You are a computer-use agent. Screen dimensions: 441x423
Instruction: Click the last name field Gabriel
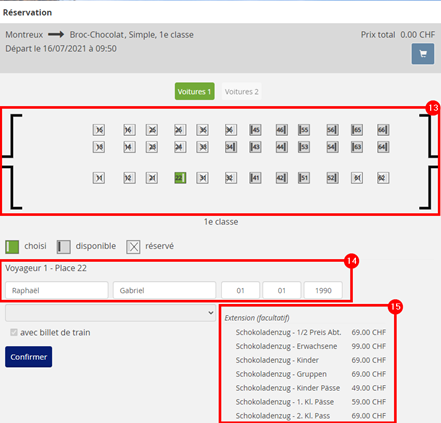[x=164, y=290]
